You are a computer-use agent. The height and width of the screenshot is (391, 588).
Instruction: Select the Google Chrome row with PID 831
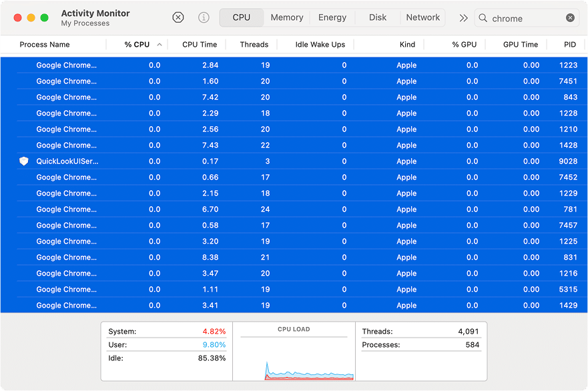tap(294, 257)
